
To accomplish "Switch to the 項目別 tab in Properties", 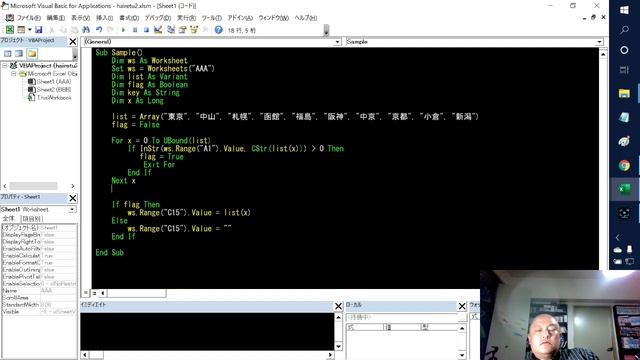I will 31,219.
